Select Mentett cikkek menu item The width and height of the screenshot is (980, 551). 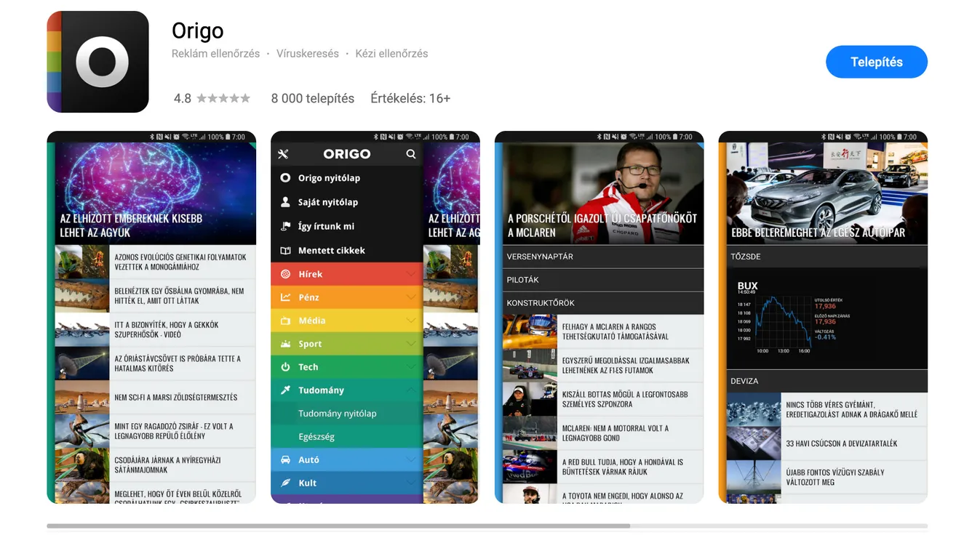click(x=346, y=250)
